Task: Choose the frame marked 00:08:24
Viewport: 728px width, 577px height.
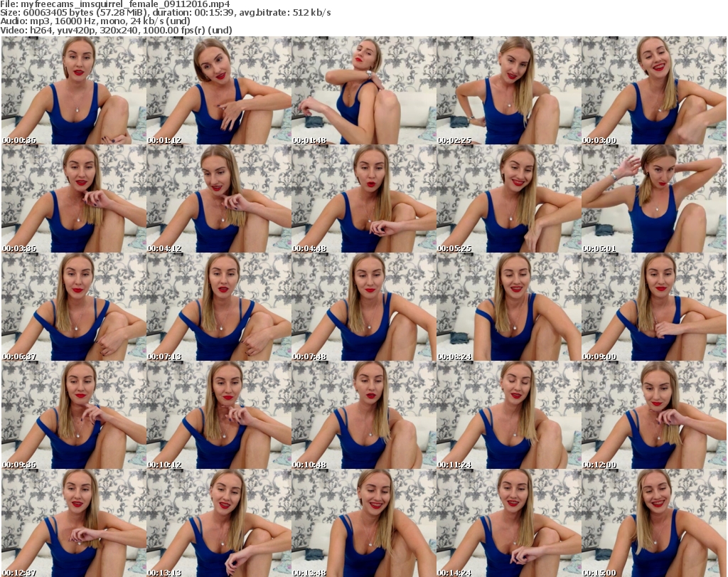Action: click(x=508, y=307)
